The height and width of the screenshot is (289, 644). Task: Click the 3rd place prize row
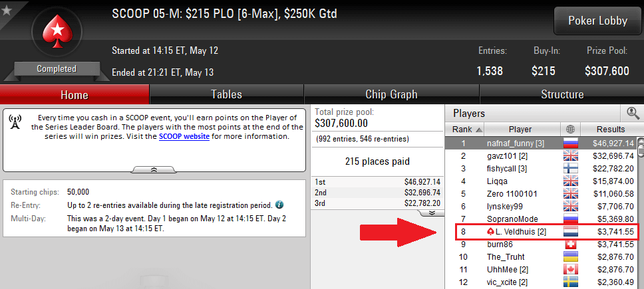(x=377, y=203)
